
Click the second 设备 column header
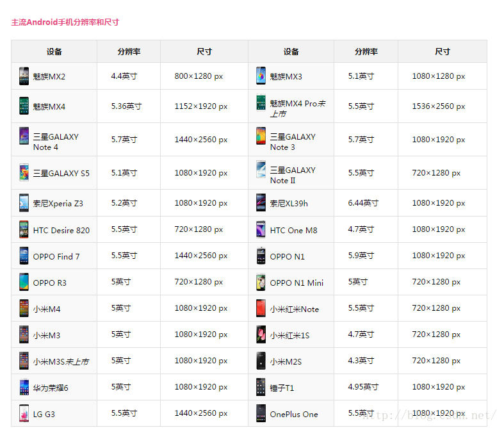tap(291, 51)
